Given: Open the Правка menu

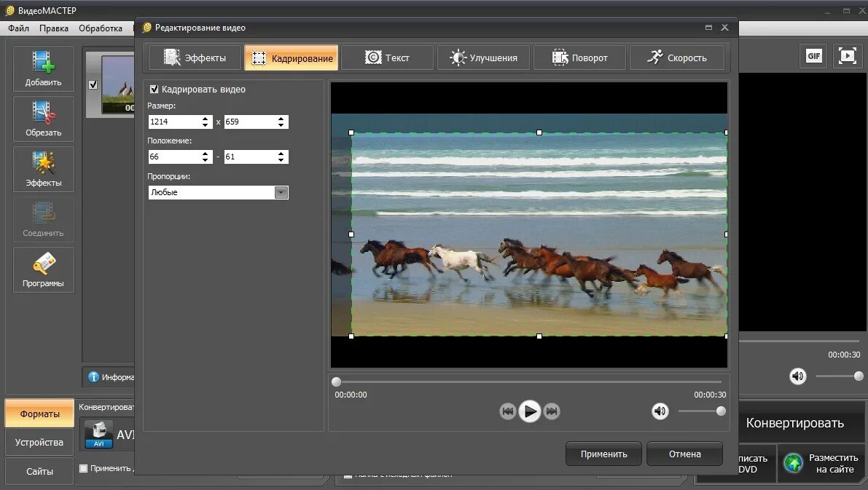Looking at the screenshot, I should pos(54,28).
